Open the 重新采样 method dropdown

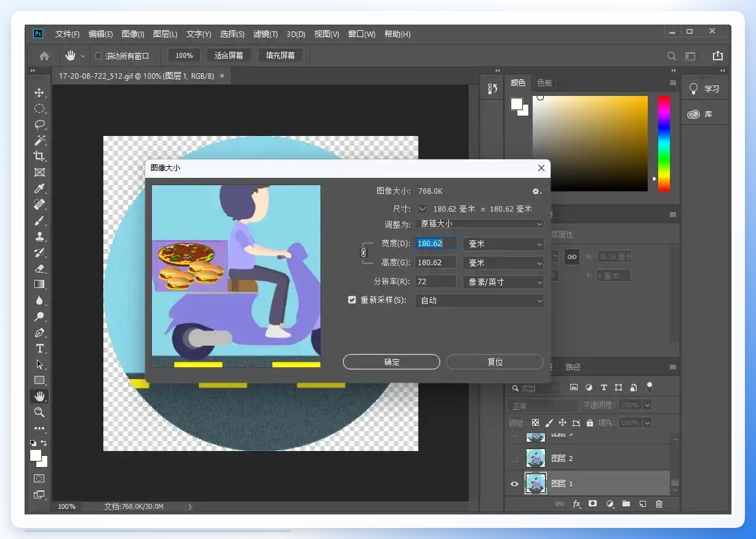tap(479, 301)
